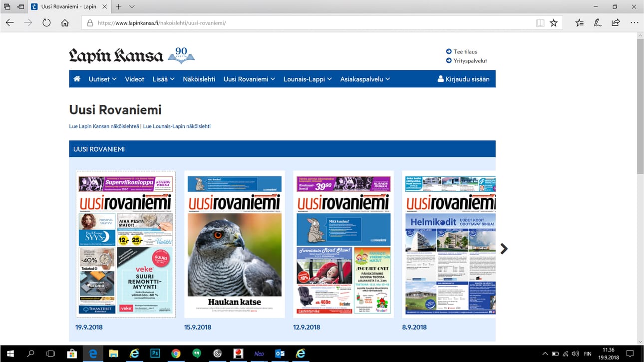Toggle the Action Center open
This screenshot has height=362, width=644.
630,354
